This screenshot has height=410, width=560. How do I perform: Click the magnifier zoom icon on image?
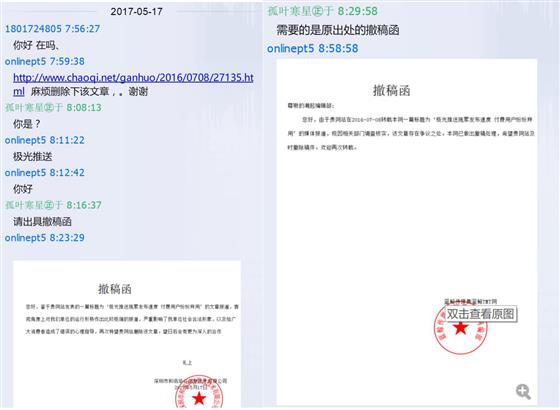pos(523,391)
